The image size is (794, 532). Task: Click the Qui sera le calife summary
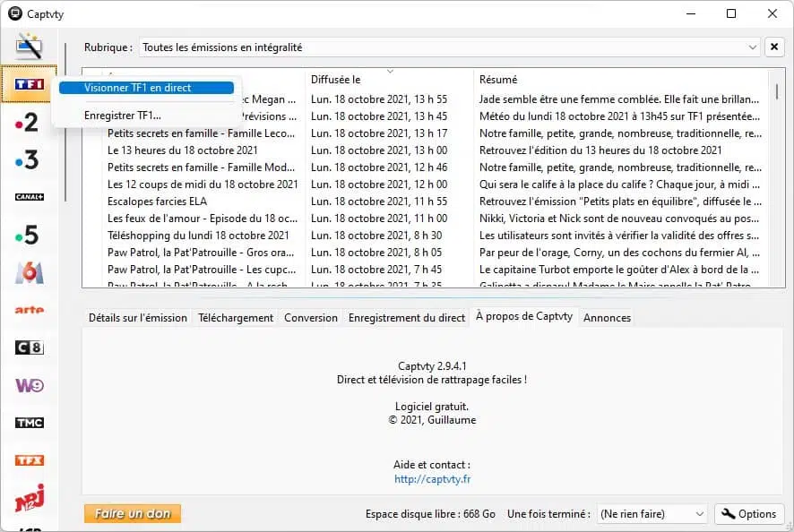(620, 184)
